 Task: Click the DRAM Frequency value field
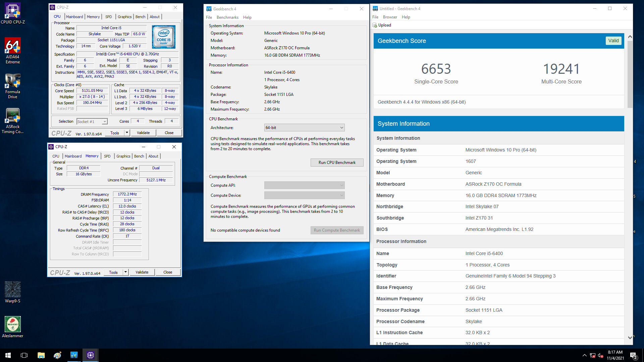(127, 194)
